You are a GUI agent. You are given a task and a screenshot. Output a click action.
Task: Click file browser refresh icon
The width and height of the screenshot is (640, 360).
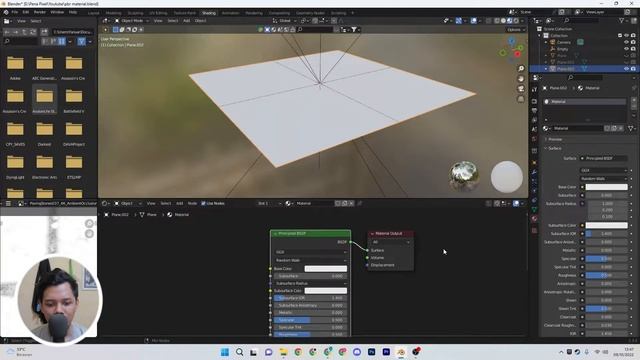click(33, 32)
